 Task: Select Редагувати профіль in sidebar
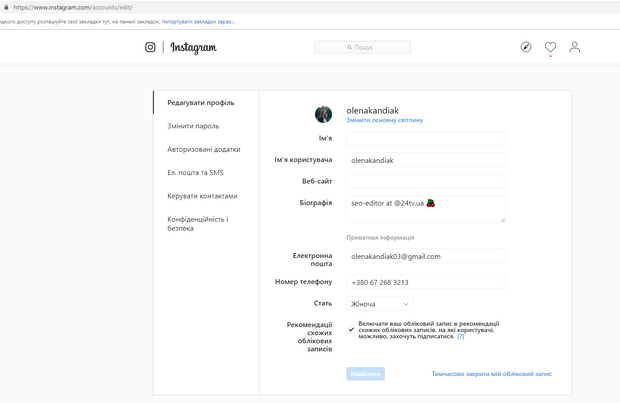tap(201, 103)
